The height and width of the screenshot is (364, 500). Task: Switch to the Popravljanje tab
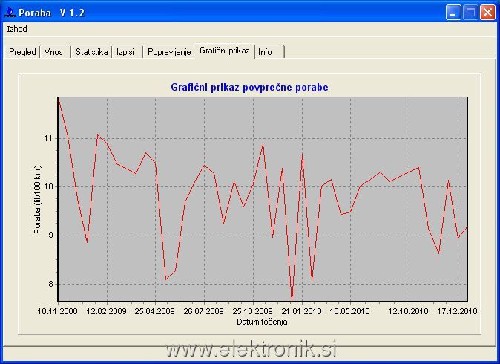pyautogui.click(x=169, y=52)
